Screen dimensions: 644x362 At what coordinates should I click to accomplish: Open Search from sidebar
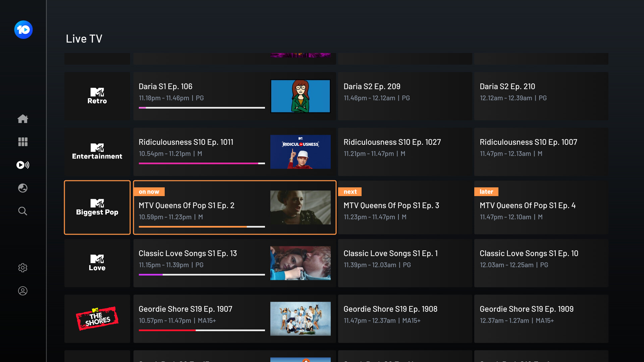point(23,211)
